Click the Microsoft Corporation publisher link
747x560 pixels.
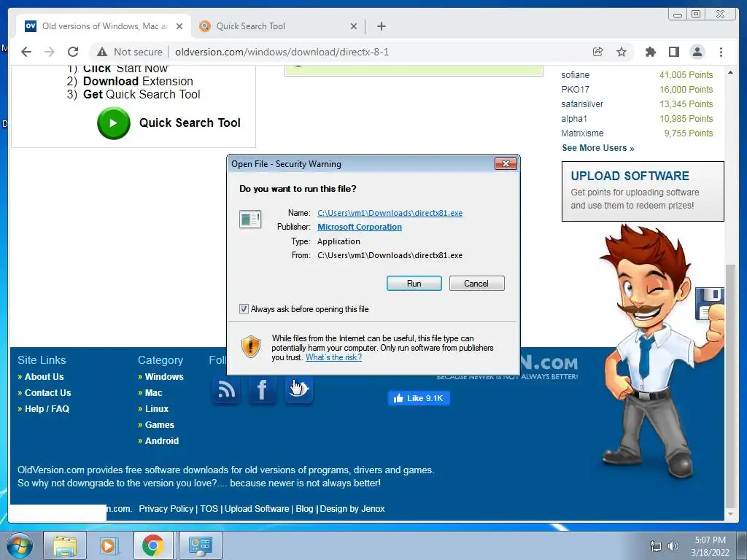pyautogui.click(x=360, y=227)
